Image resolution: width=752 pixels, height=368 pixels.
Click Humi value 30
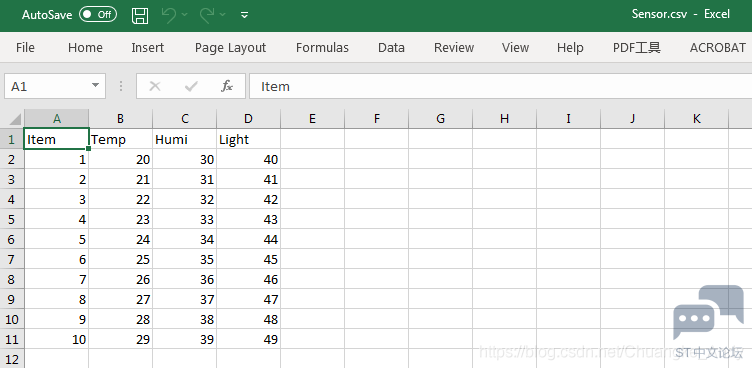(185, 159)
